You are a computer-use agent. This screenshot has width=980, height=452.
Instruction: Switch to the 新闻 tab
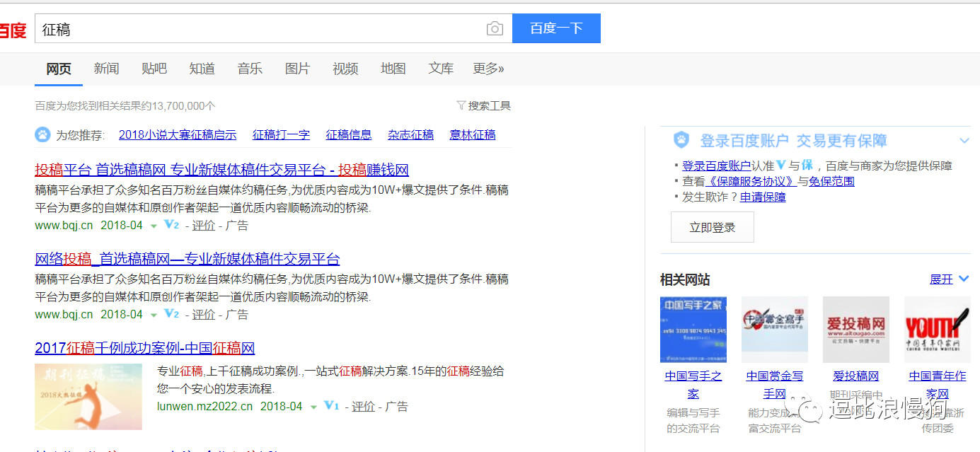point(106,69)
